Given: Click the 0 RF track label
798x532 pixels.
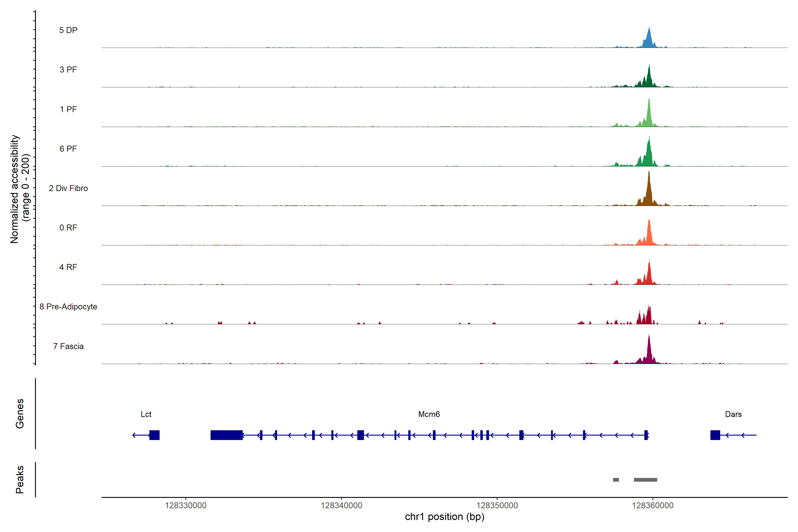Looking at the screenshot, I should 68,228.
